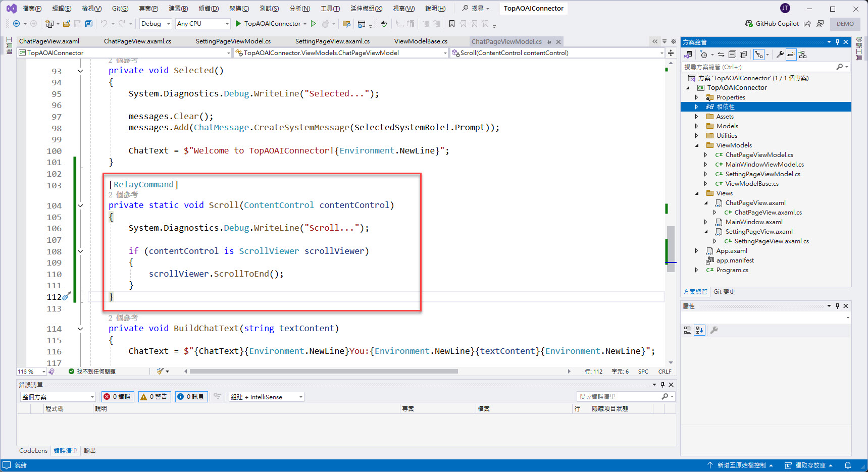Expand the Models folder node
The image size is (868, 472).
point(696,126)
